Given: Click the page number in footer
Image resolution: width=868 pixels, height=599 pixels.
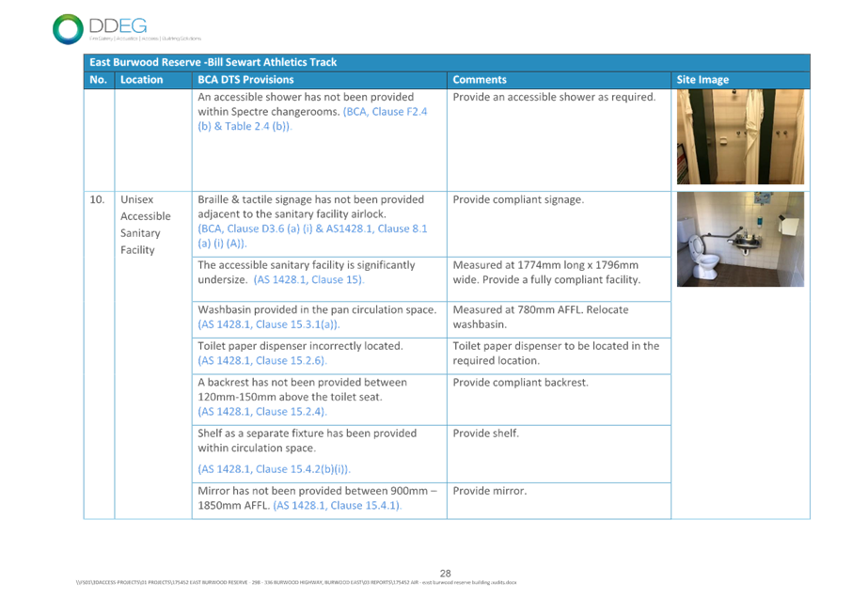Looking at the screenshot, I should pyautogui.click(x=446, y=572).
